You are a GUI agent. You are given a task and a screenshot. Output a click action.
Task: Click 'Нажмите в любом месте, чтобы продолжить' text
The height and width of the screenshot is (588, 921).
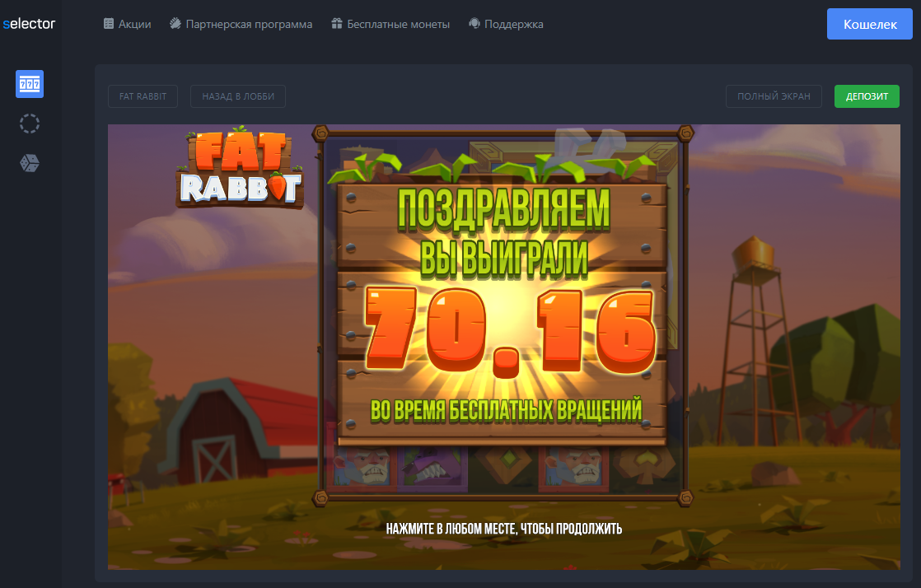click(504, 529)
